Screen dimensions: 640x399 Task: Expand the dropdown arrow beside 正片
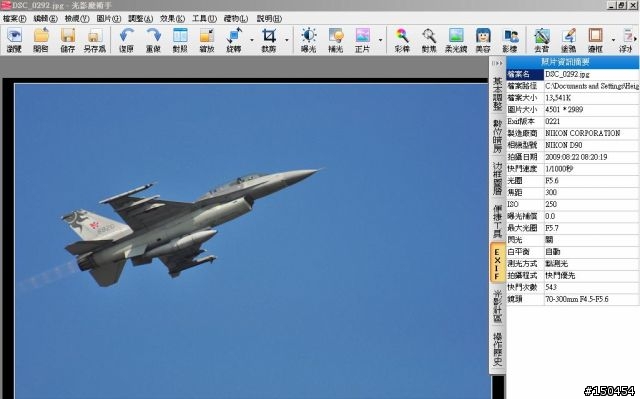[380, 40]
